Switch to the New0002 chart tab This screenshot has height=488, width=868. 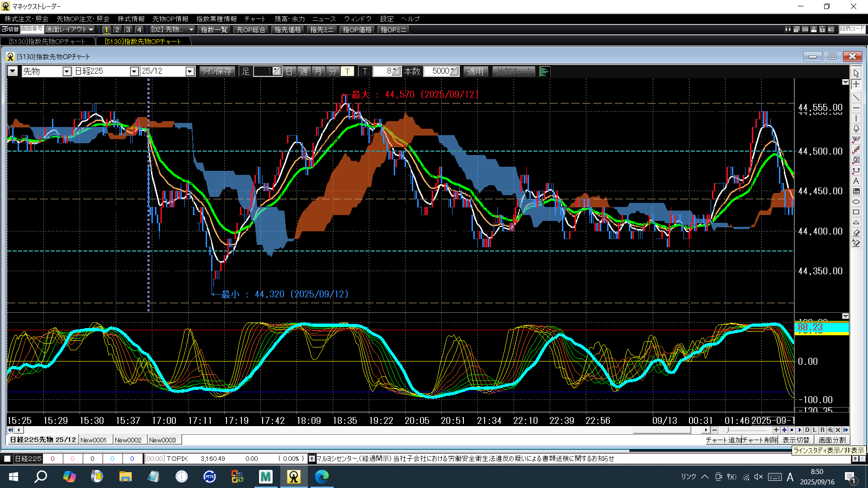pos(128,440)
